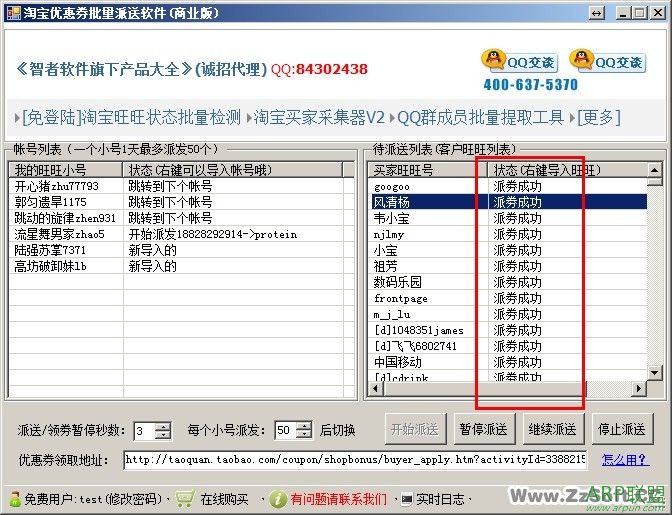Click 有问题请联系我们 in status bar

(338, 499)
